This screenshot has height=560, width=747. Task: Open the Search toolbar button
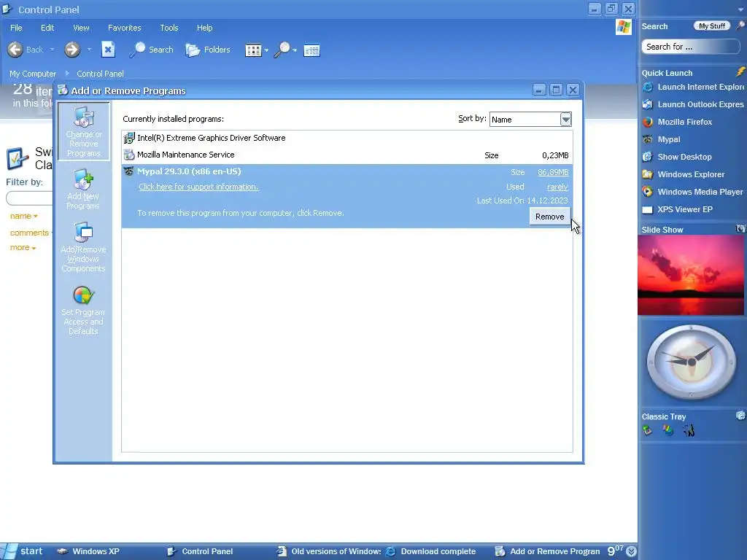point(151,50)
